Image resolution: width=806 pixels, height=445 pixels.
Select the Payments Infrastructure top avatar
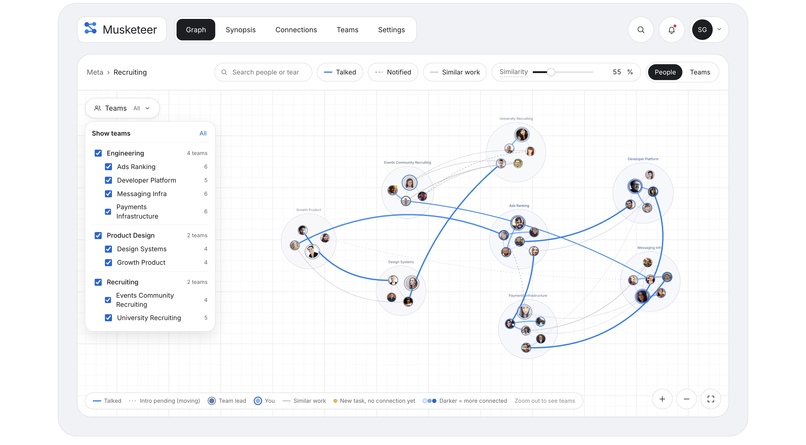tap(524, 311)
